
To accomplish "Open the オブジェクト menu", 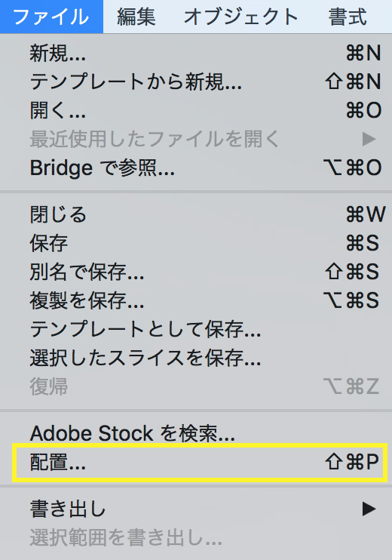I will pyautogui.click(x=240, y=17).
